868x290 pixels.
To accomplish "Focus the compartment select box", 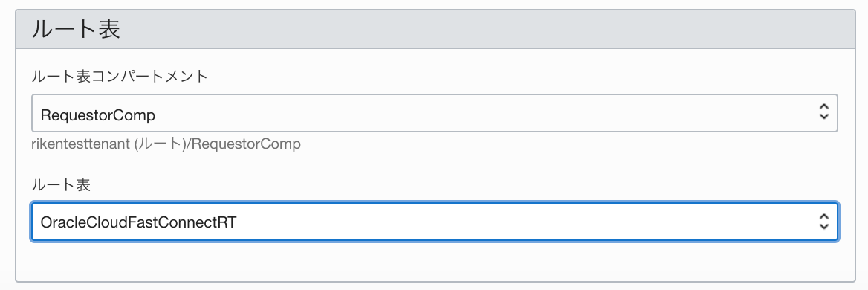I will coord(435,113).
